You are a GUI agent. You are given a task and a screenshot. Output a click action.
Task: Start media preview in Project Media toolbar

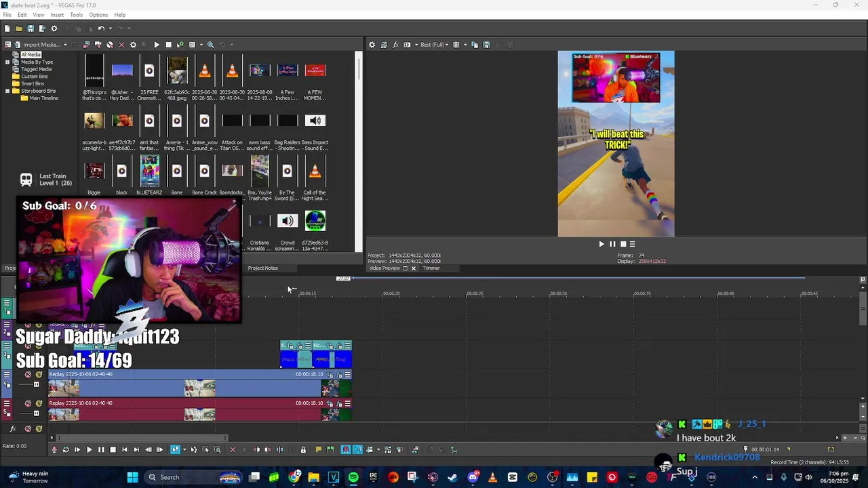click(x=157, y=45)
